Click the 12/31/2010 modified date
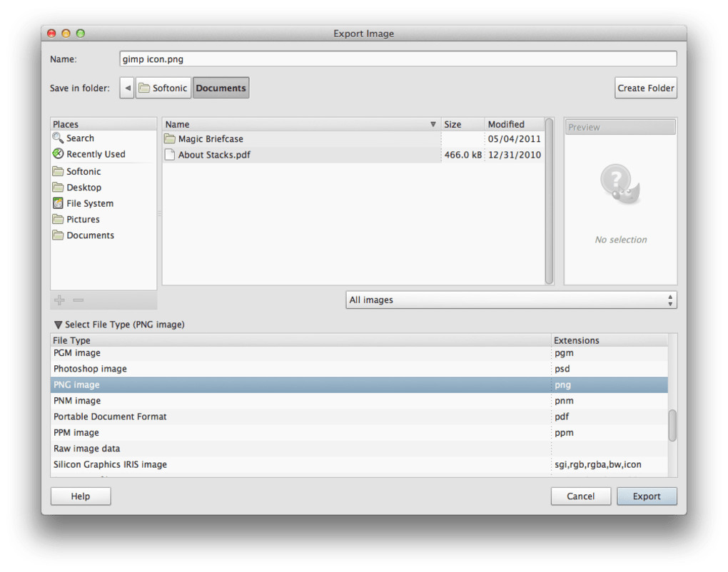Viewport: 728px width, 572px height. 515,155
